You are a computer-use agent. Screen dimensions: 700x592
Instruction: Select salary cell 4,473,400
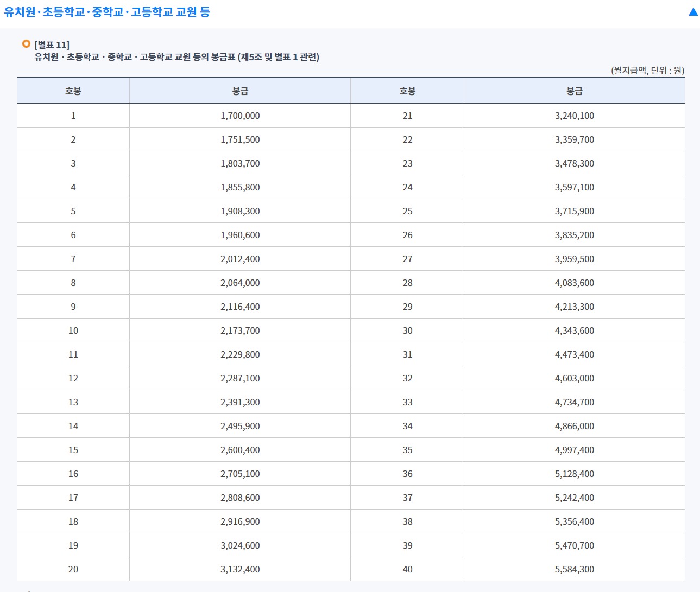pos(575,354)
